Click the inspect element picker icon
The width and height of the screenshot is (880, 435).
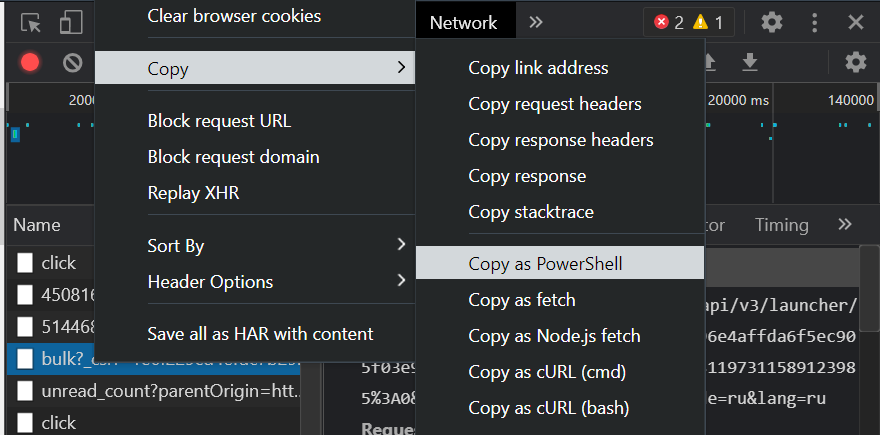click(31, 22)
